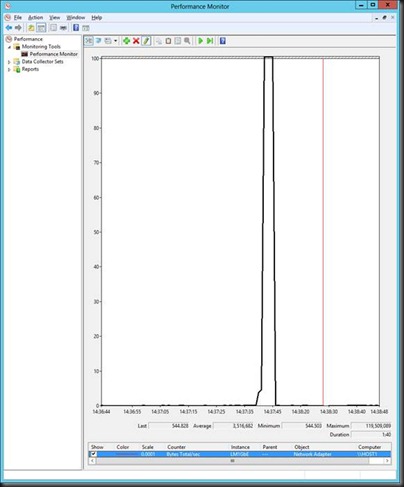Click the Last value field 544.828
The width and height of the screenshot is (404, 487).
tap(169, 426)
